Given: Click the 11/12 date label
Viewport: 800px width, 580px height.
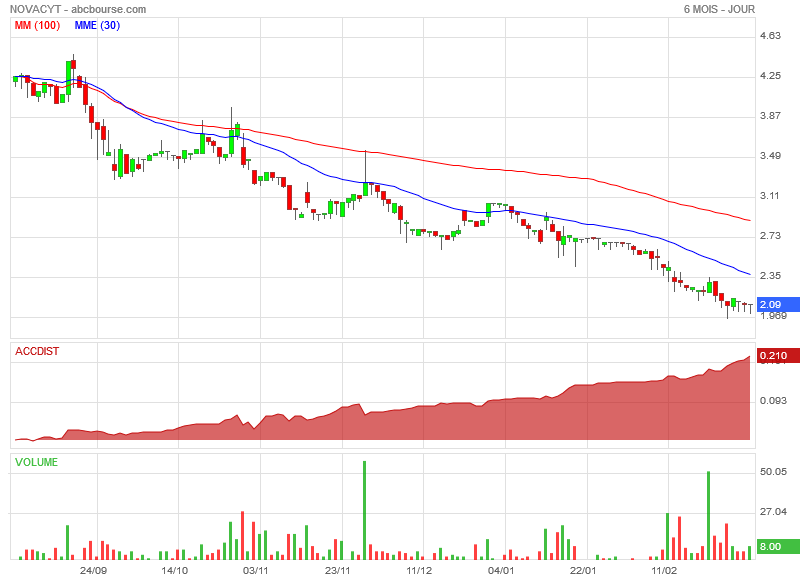Looking at the screenshot, I should [x=419, y=570].
